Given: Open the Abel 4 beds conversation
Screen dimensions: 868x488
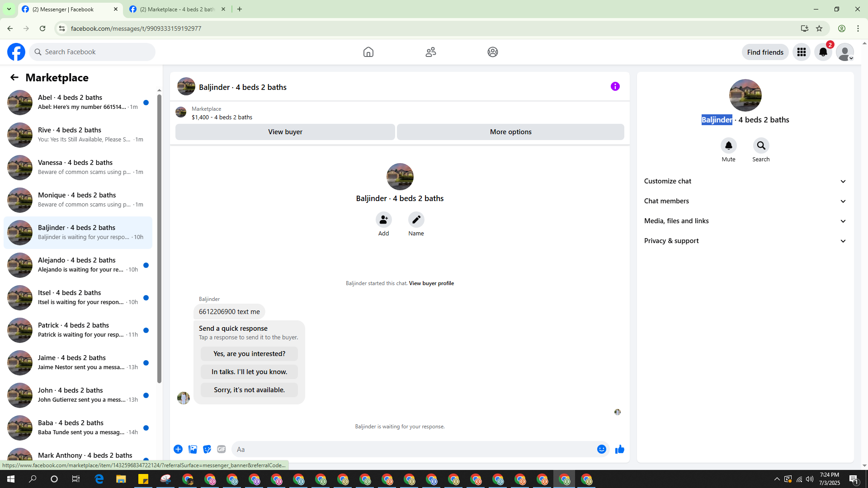Looking at the screenshot, I should click(x=78, y=102).
